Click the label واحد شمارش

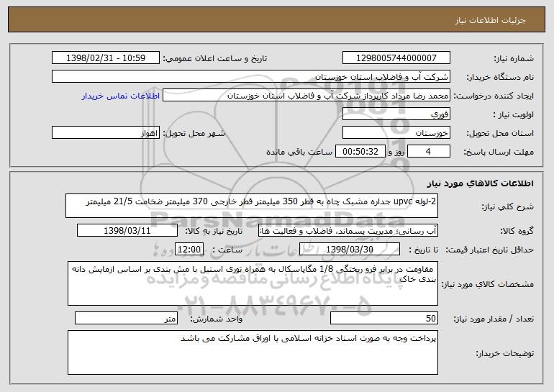(217, 319)
